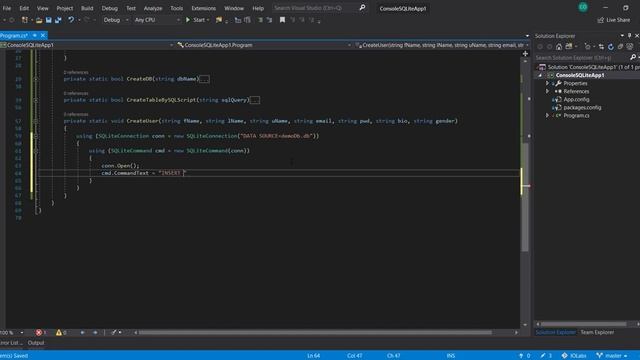Open the Extensions menu

[203, 8]
